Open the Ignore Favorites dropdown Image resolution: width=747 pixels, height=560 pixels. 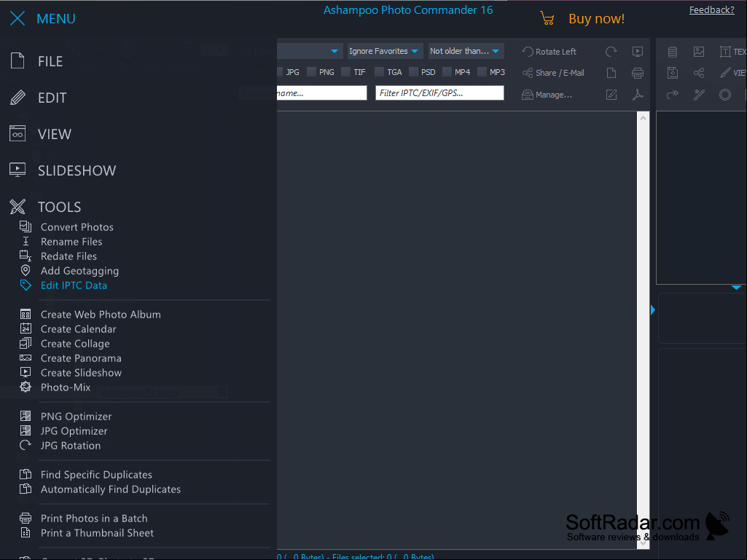click(x=383, y=51)
